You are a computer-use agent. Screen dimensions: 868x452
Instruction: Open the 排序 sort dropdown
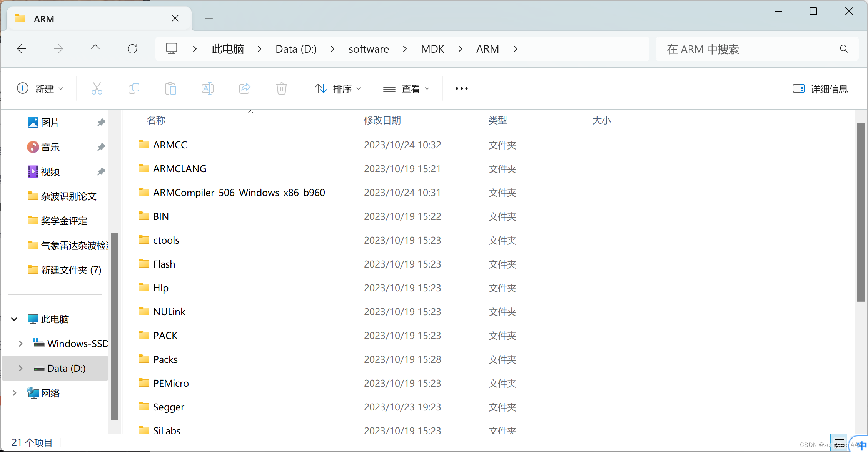pos(338,89)
